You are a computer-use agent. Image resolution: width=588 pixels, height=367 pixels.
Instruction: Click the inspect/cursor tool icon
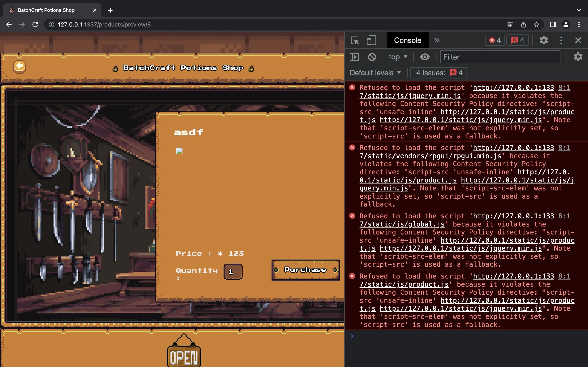(x=355, y=40)
